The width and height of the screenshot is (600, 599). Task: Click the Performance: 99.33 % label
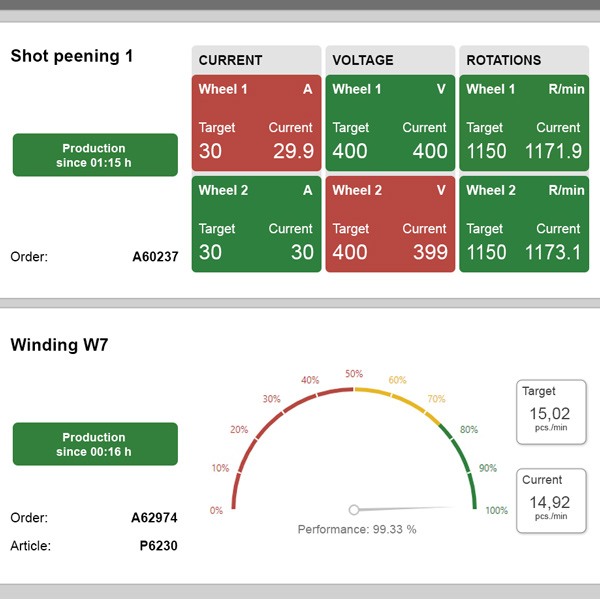pos(357,529)
